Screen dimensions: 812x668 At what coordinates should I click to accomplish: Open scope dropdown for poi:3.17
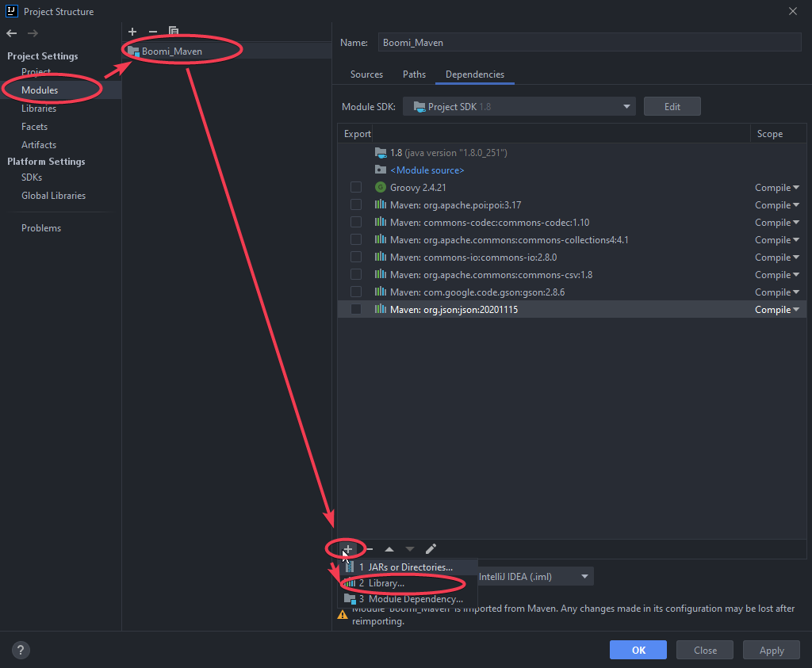tap(777, 205)
